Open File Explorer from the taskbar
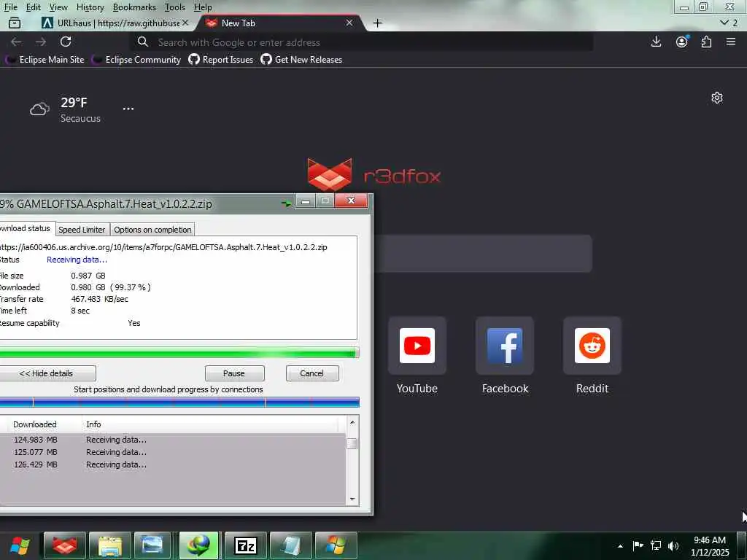747x560 pixels. click(x=110, y=545)
